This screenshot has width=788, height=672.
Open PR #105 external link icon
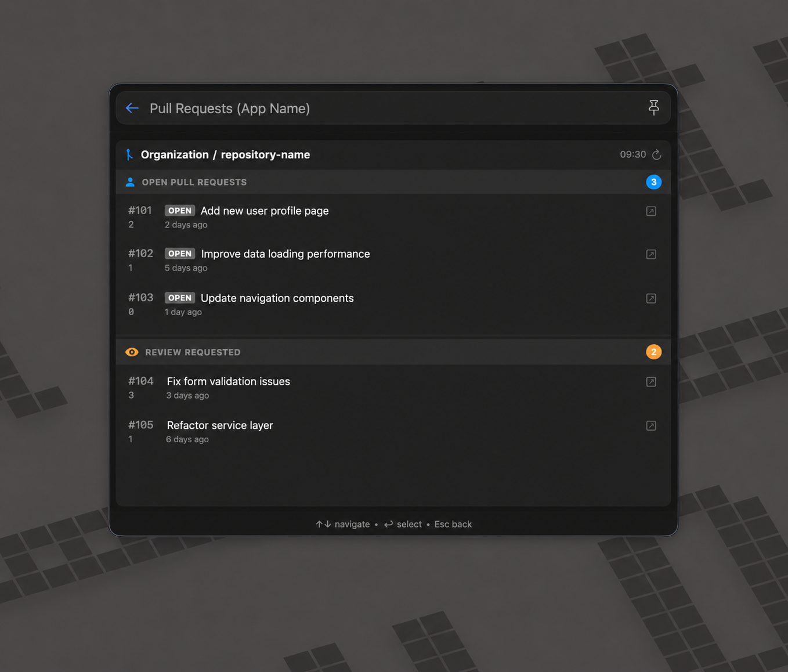[651, 425]
